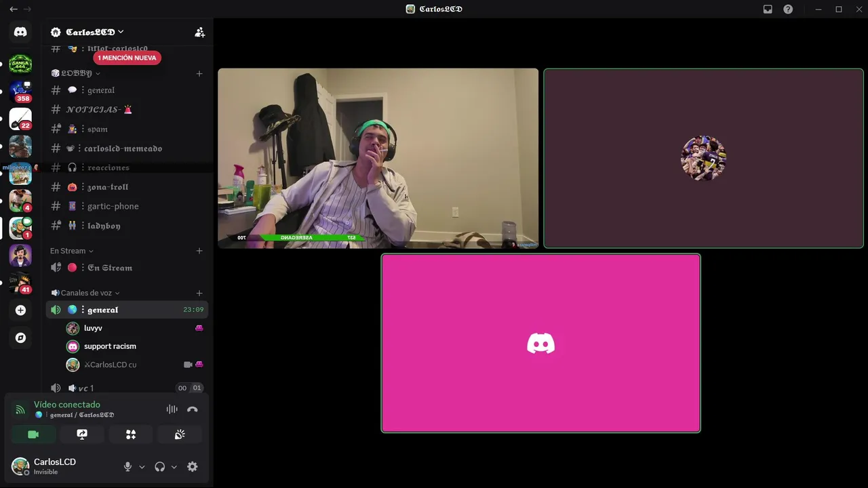This screenshot has width=868, height=488.
Task: Open server icon with 22 badge
Action: pos(20,119)
